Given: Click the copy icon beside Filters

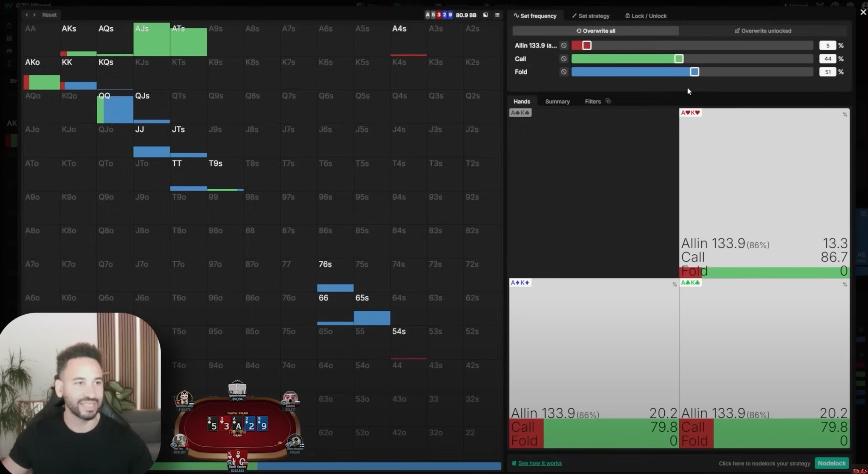Looking at the screenshot, I should click(x=608, y=101).
